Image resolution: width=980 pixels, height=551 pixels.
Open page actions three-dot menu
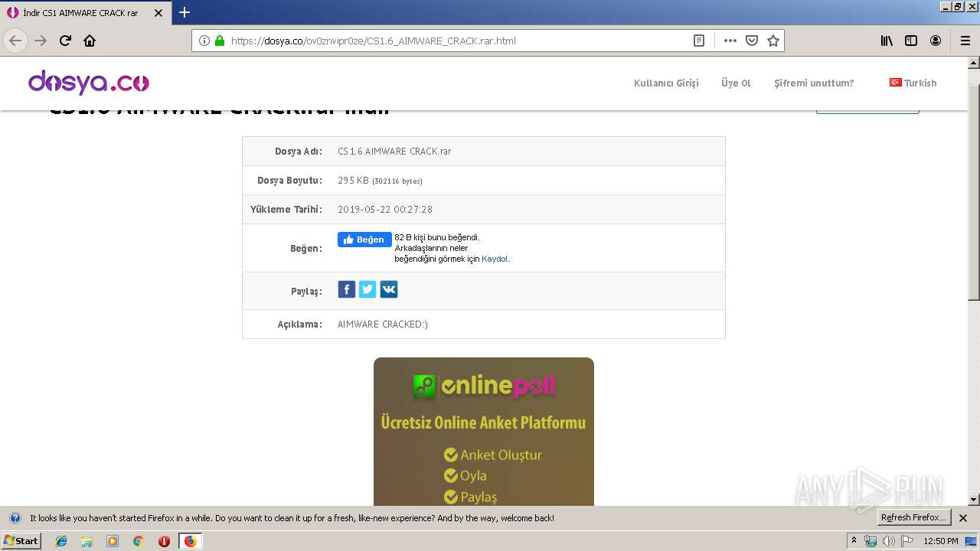(x=730, y=41)
